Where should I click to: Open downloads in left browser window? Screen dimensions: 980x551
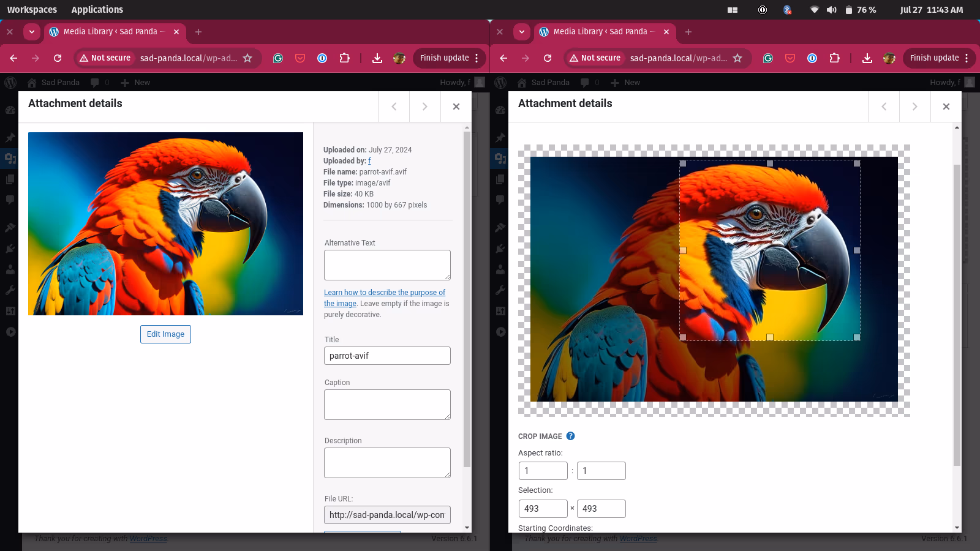377,58
